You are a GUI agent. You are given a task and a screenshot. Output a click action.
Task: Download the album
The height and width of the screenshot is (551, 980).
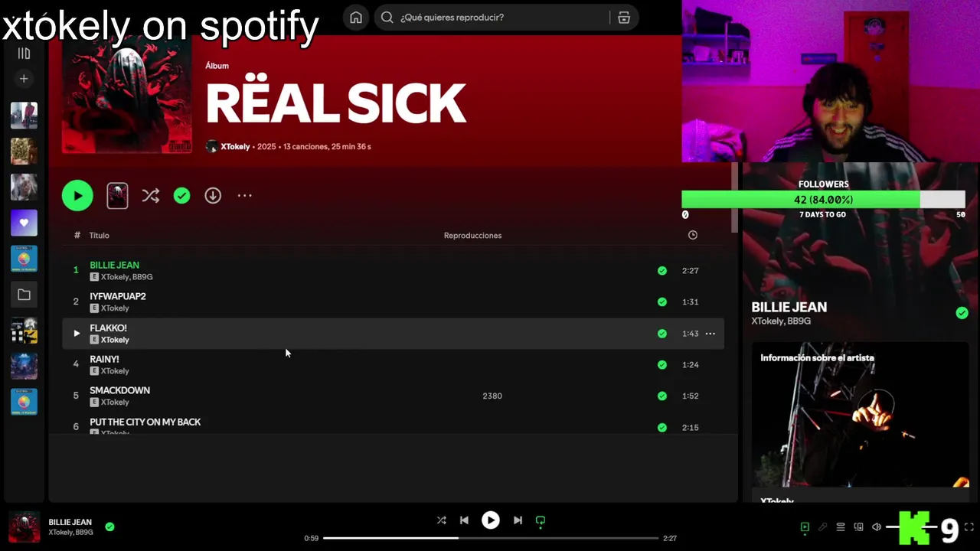[x=213, y=196]
